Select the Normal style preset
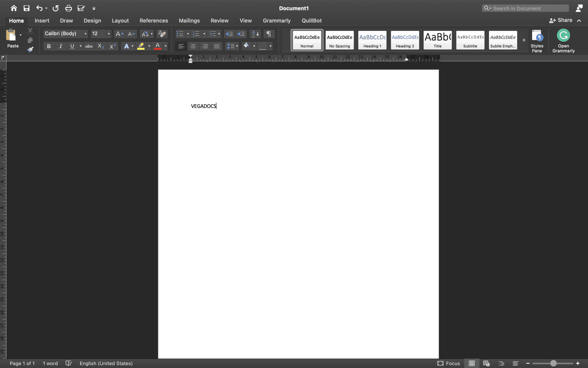The height and width of the screenshot is (368, 588). pos(307,39)
